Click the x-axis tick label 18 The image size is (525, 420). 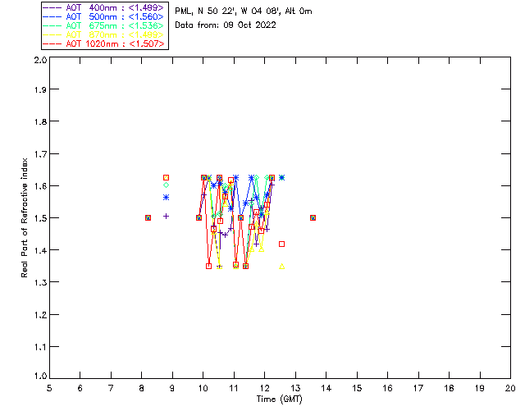pyautogui.click(x=449, y=388)
